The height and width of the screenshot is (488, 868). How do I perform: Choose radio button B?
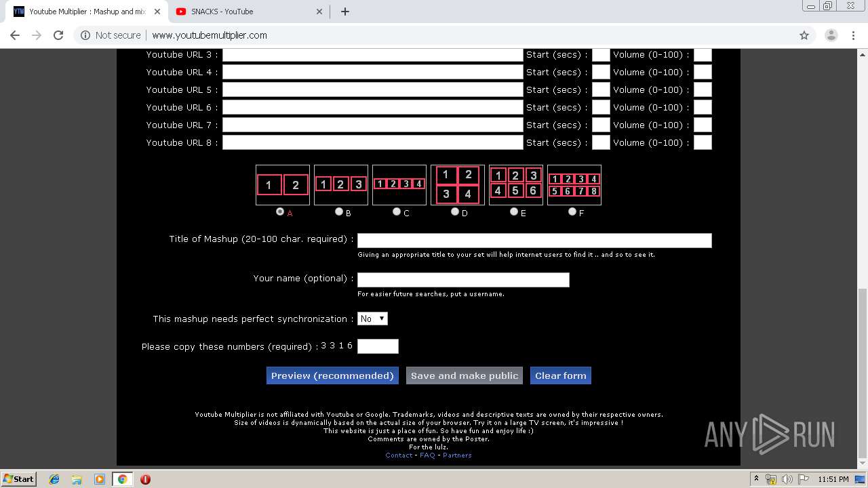[x=338, y=211]
